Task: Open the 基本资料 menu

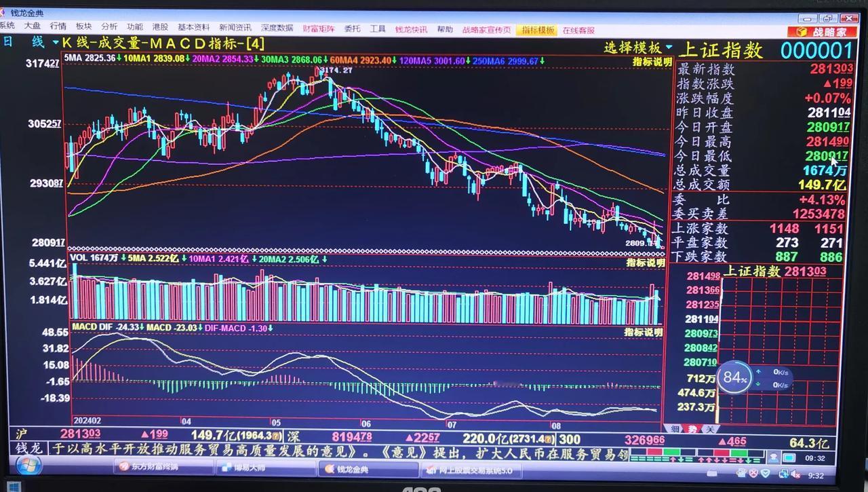Action: (x=194, y=27)
